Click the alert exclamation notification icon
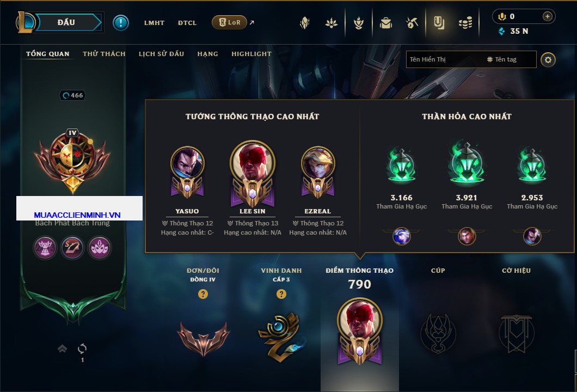 coord(121,23)
